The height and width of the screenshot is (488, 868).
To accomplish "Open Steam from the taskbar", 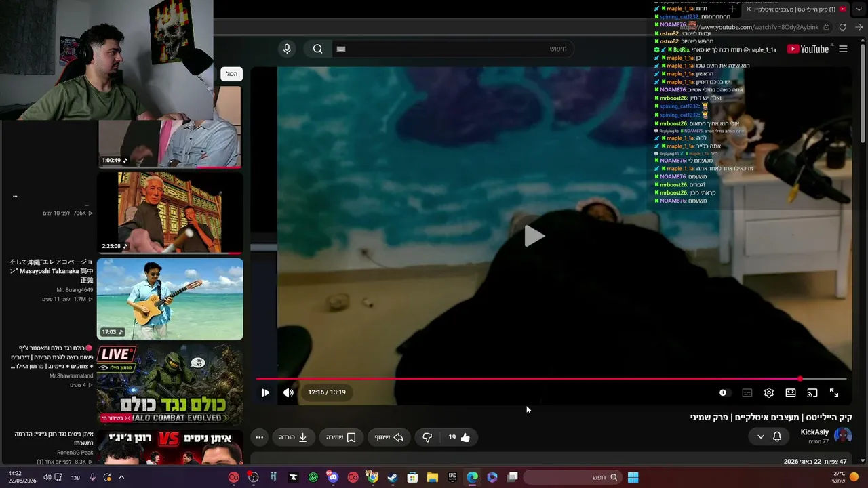I will 392,477.
